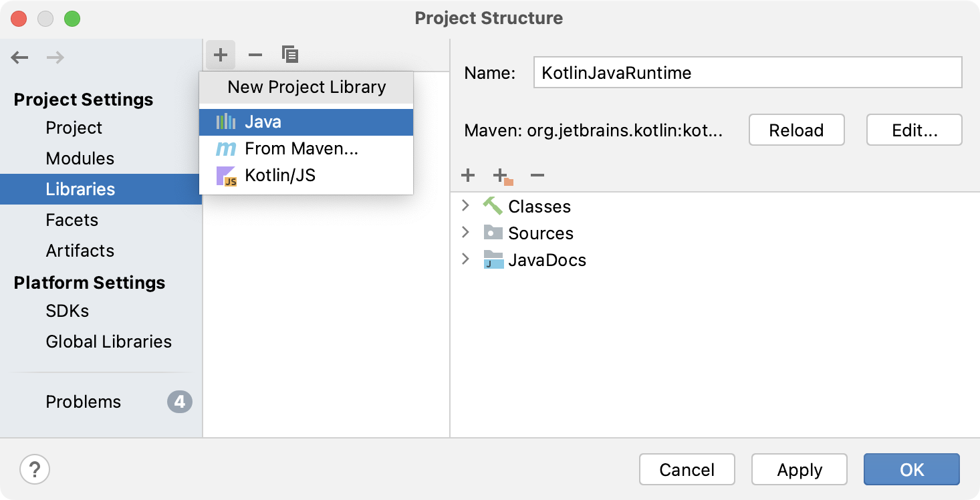Click the Copy library icon
This screenshot has height=500, width=980.
290,54
